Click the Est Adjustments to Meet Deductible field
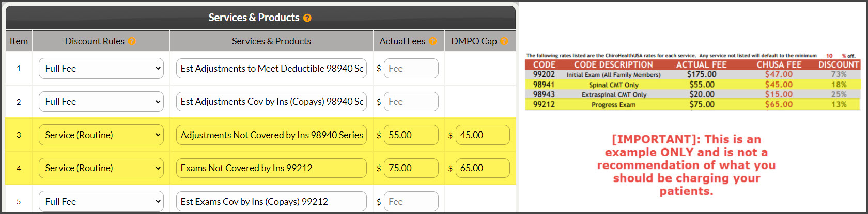868x214 pixels. (271, 69)
